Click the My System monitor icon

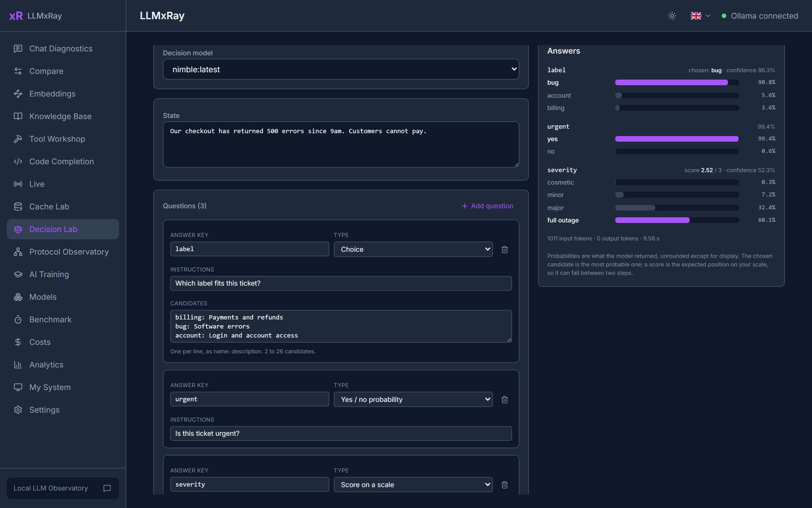point(18,387)
